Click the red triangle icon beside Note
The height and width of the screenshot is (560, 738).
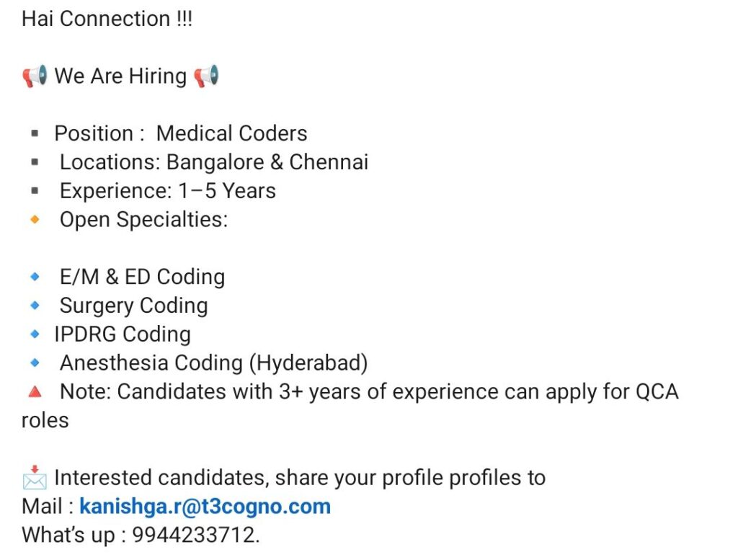click(x=35, y=391)
